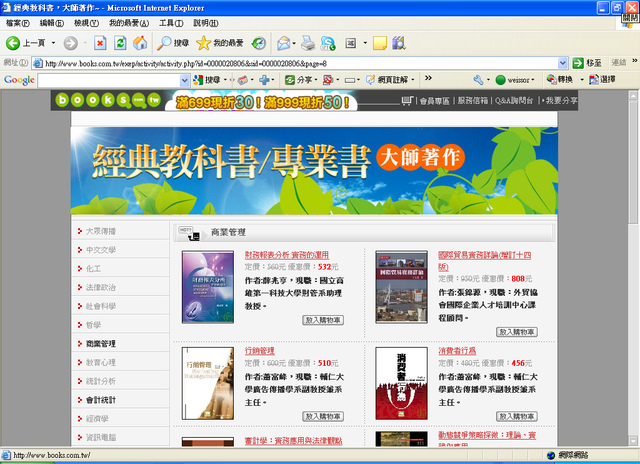Screen dimensions: 640x464
Task: Add 消費者行為 to cart with 放入購物車
Action: (x=517, y=416)
